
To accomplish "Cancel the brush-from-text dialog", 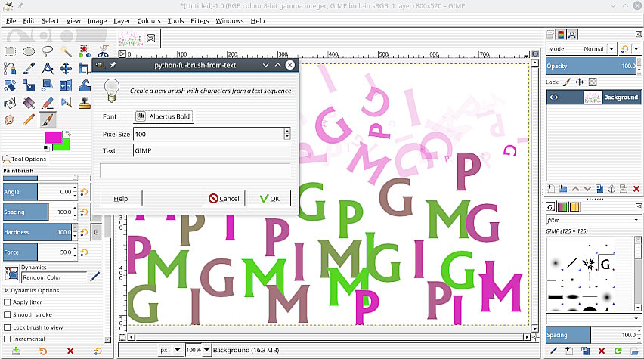I will [224, 198].
